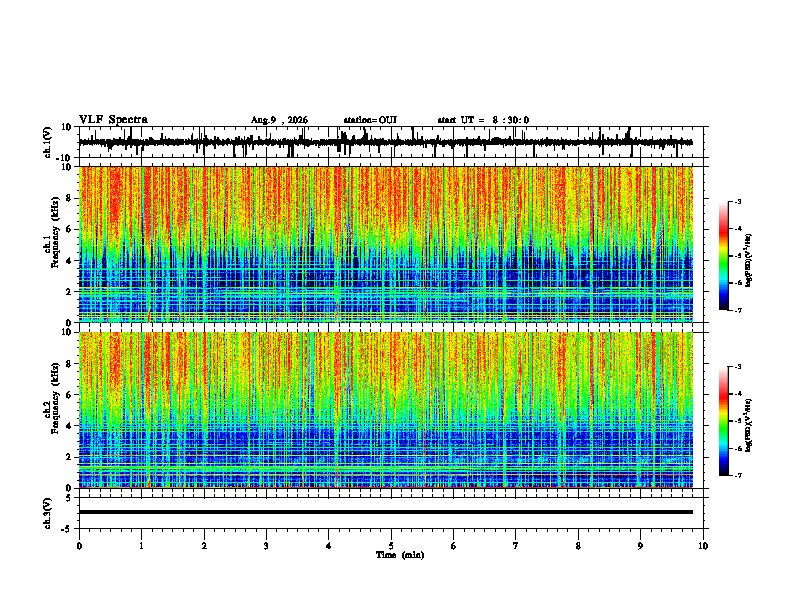The height and width of the screenshot is (612, 792).
Task: Click inside the ch.2 spectrogram panel
Action: (x=386, y=410)
